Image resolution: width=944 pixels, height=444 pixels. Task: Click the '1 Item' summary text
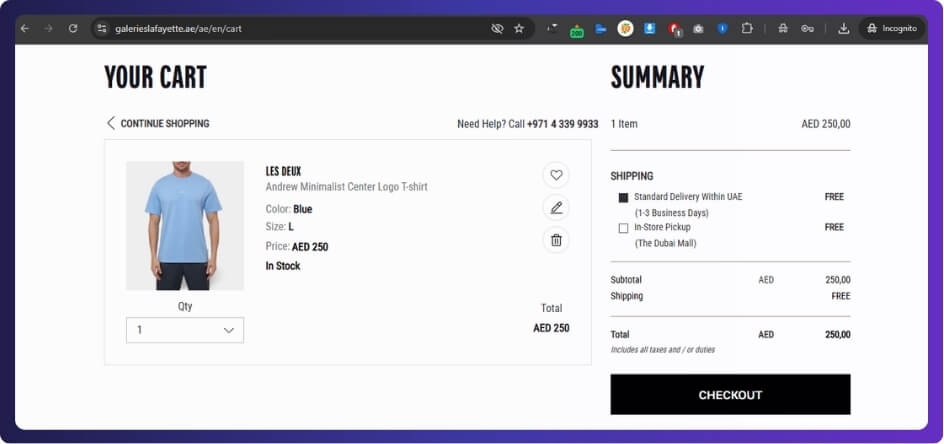pos(624,124)
